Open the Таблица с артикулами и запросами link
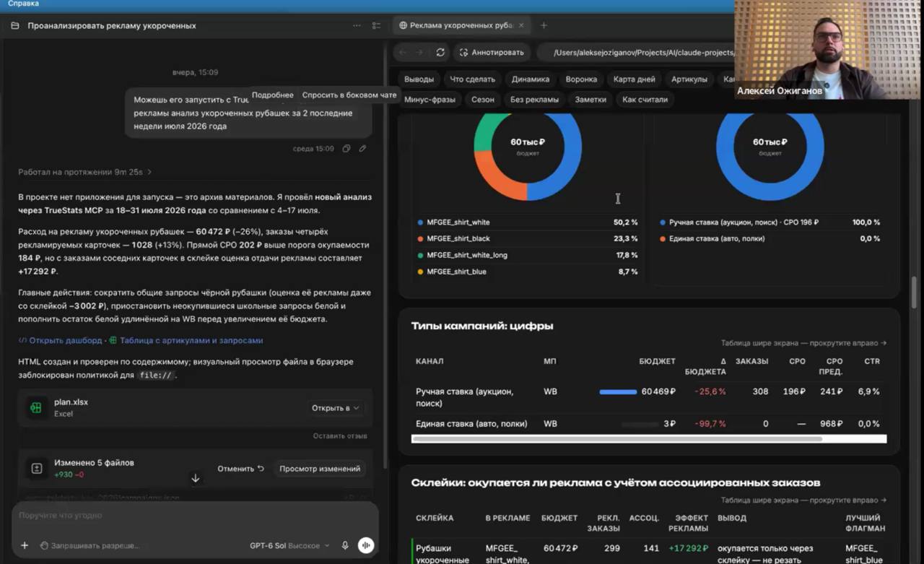924x564 pixels. point(186,340)
